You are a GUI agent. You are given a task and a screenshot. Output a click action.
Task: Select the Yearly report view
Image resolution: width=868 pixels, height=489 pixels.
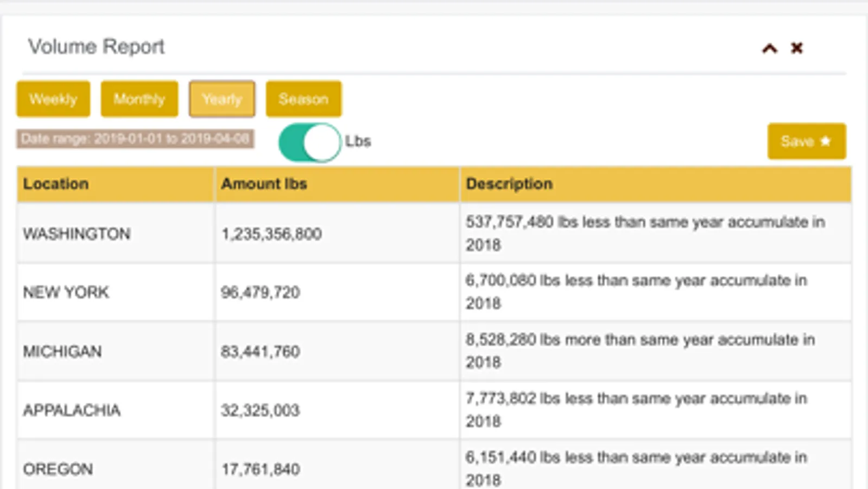click(222, 99)
